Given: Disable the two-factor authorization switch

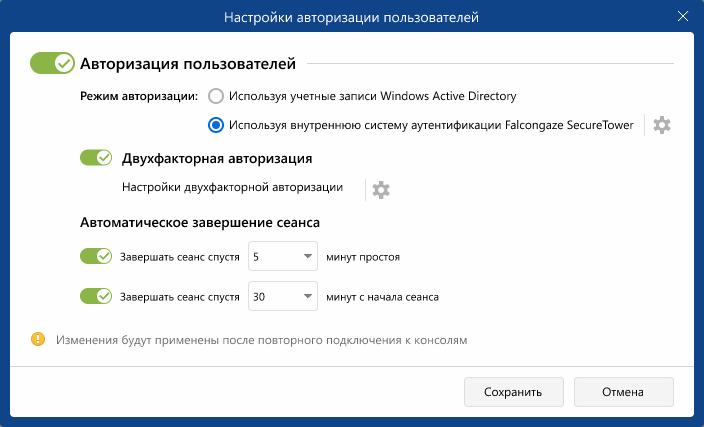Looking at the screenshot, I should [x=96, y=158].
